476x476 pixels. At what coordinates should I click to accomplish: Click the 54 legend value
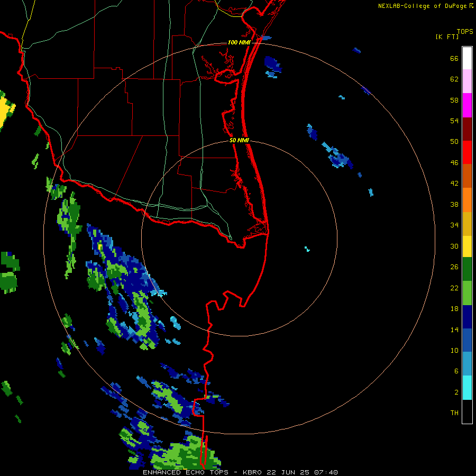coord(454,121)
